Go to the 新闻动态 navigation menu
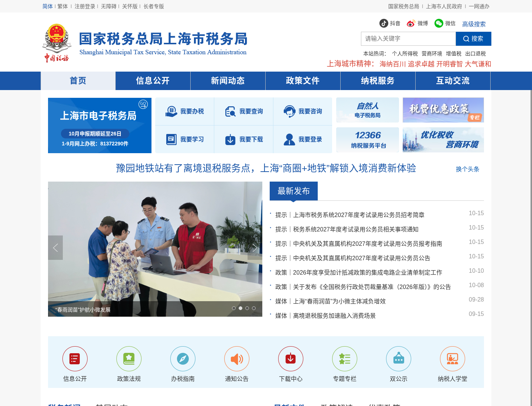This screenshot has width=532, height=406. (x=228, y=81)
